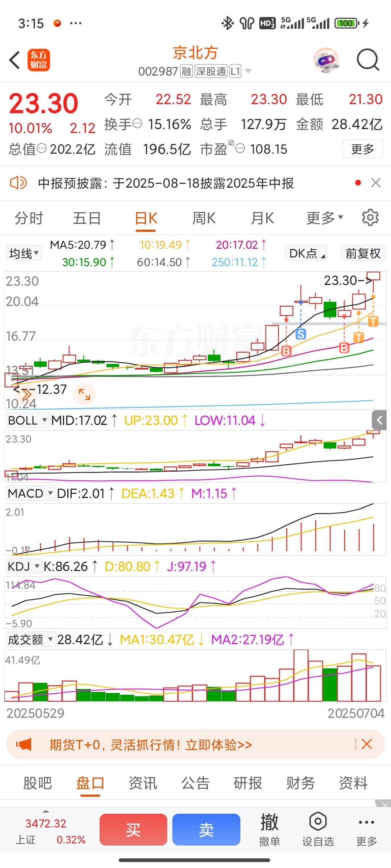Tap the 总值 info bubble icon
Image resolution: width=391 pixels, height=868 pixels.
click(x=42, y=148)
